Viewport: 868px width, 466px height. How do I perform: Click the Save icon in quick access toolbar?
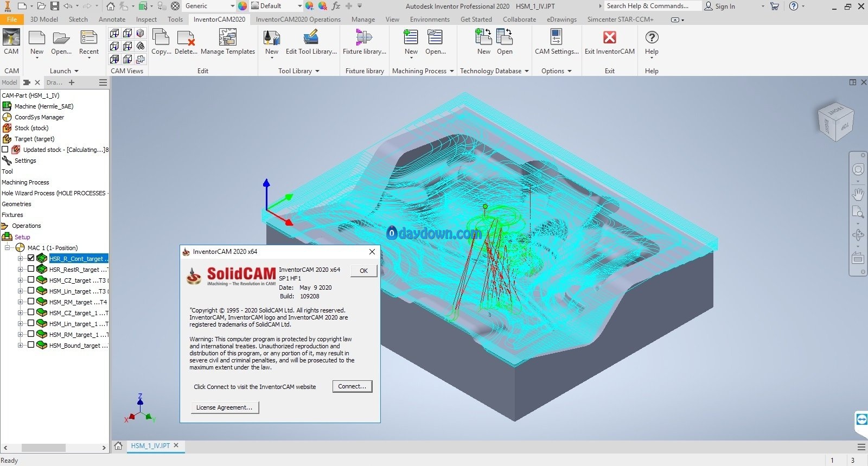point(55,6)
